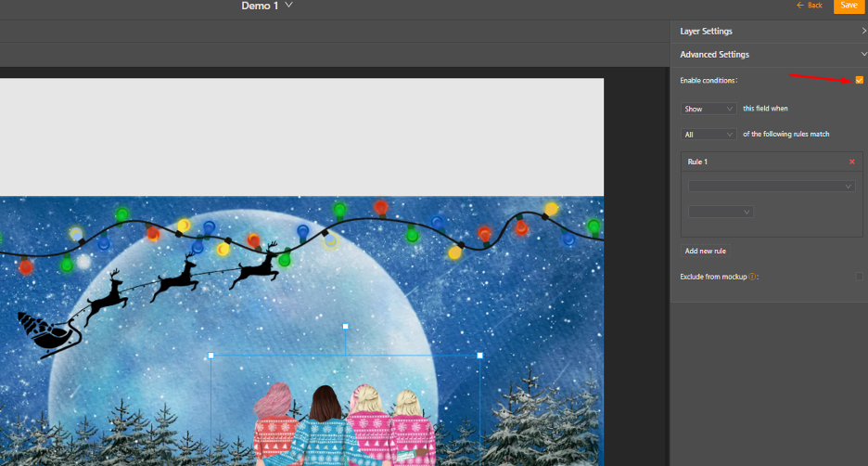The height and width of the screenshot is (466, 868).
Task: Open Rule 1 field selector dropdown
Action: pos(772,187)
